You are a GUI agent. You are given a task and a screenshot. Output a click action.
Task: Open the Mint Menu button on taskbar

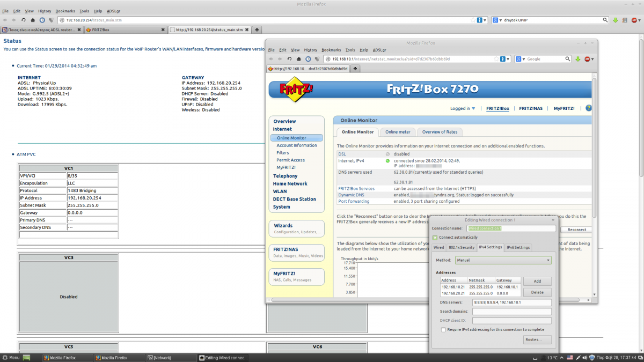point(11,358)
